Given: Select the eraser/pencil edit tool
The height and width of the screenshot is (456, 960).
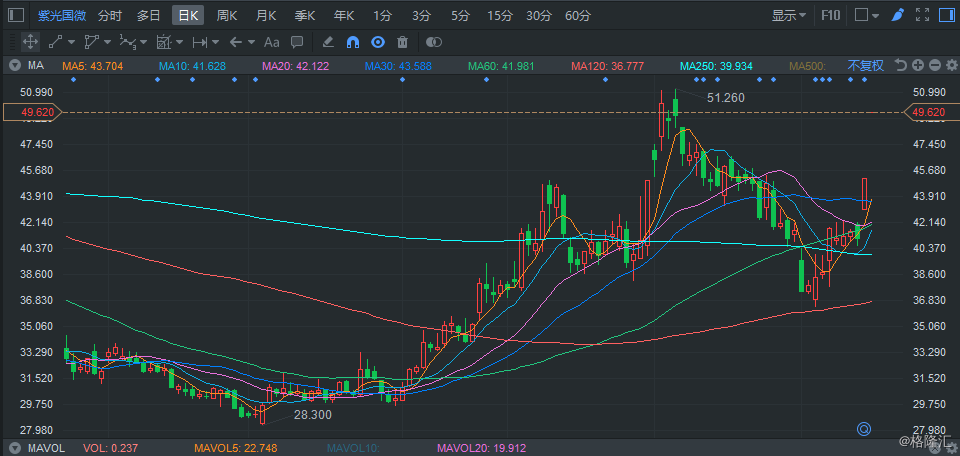Looking at the screenshot, I should 329,42.
